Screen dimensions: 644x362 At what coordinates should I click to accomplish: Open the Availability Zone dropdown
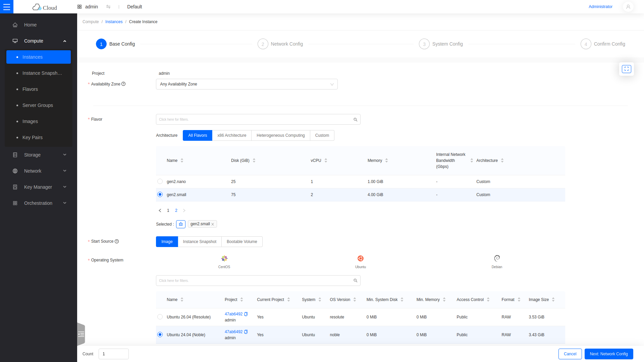[x=247, y=84]
